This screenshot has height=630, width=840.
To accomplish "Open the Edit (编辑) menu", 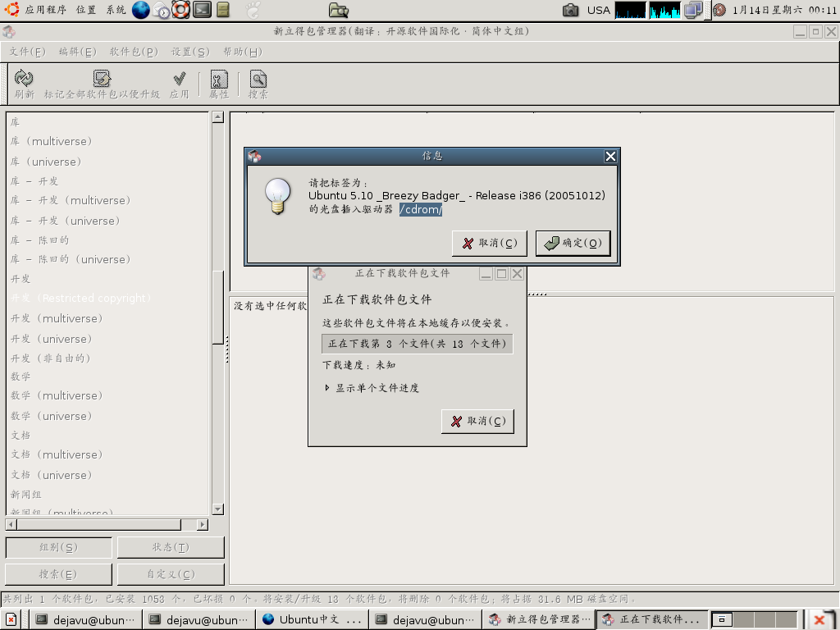I will tap(78, 52).
